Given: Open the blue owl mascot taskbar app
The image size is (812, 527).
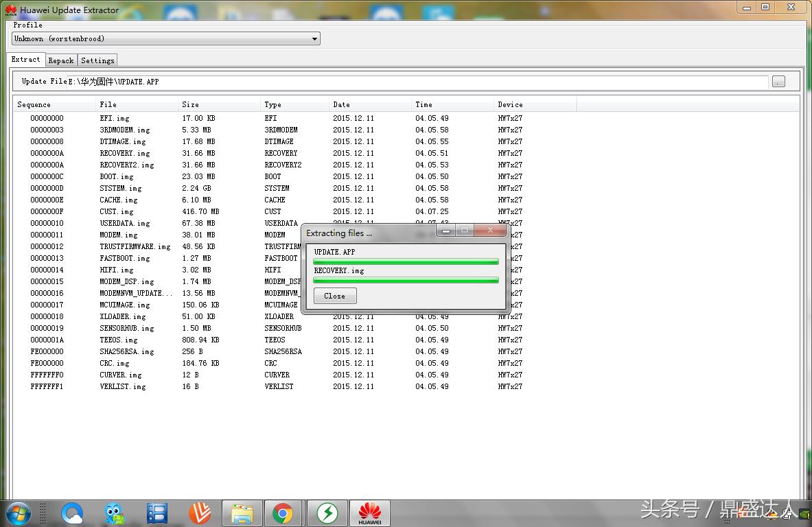Looking at the screenshot, I should (x=115, y=513).
